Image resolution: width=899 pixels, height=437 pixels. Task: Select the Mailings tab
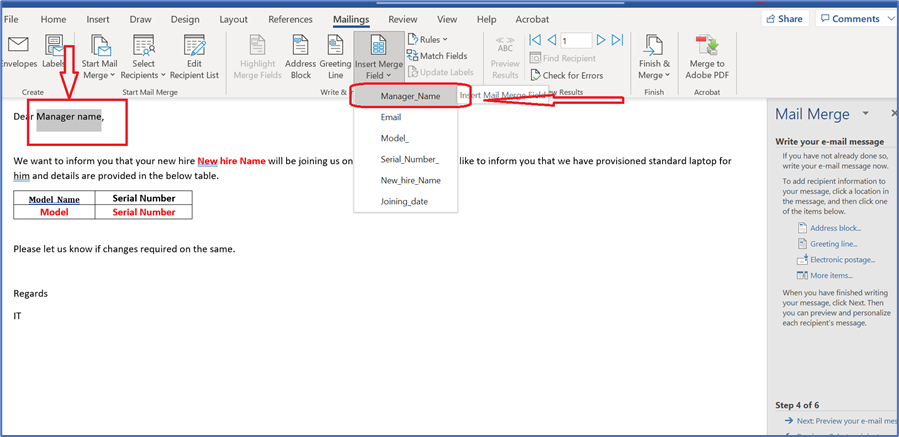click(351, 19)
